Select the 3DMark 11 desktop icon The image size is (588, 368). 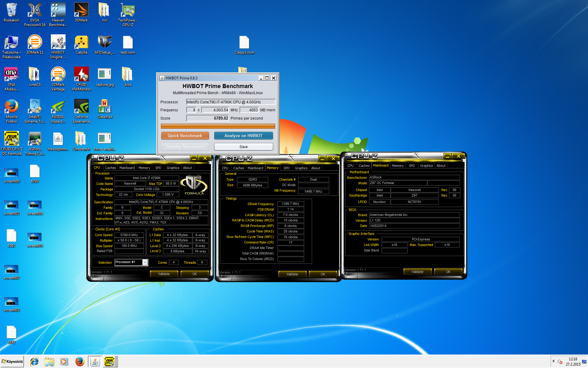(35, 45)
